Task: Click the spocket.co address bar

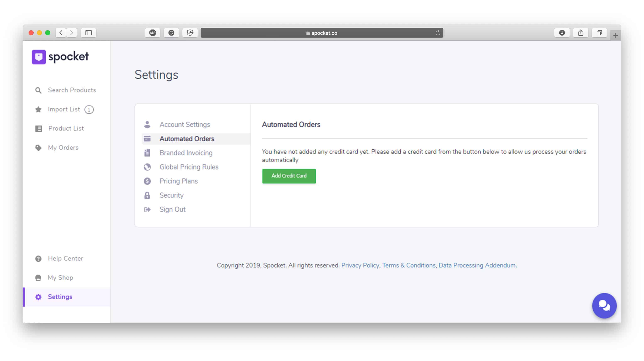Action: click(x=322, y=33)
